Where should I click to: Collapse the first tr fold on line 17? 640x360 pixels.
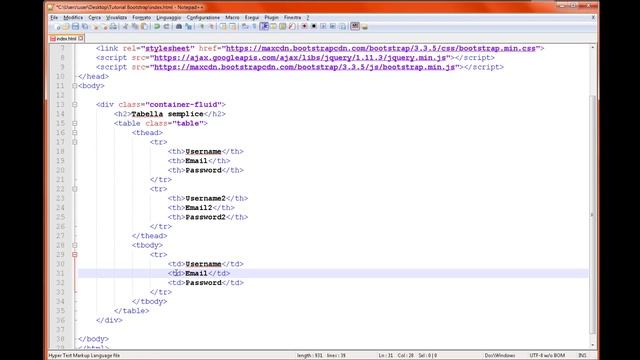pos(74,142)
